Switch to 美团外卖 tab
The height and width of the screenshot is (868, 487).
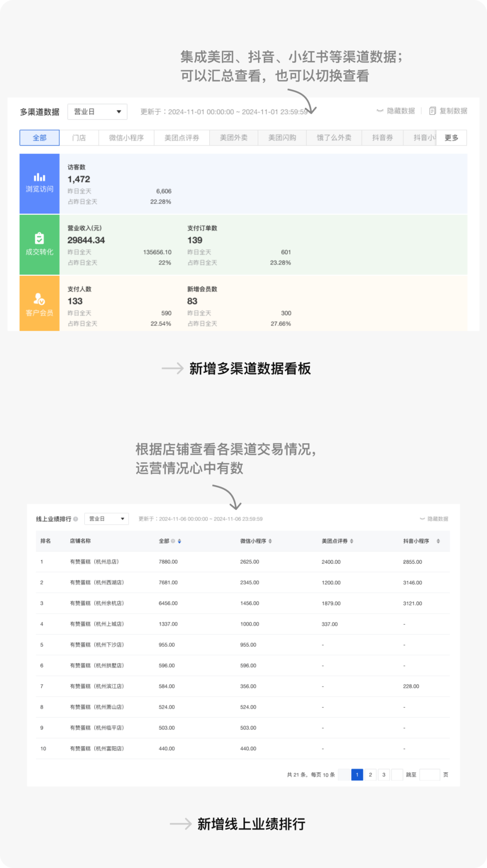tap(234, 138)
